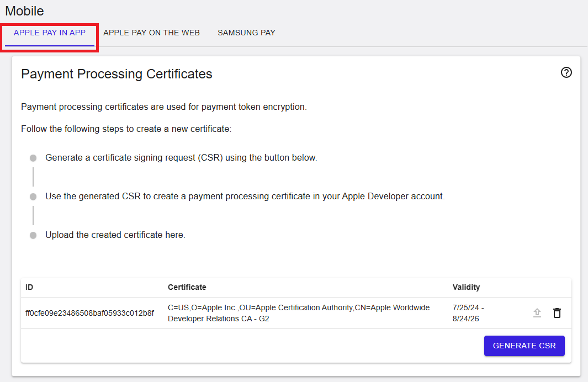Switch to Apple Pay In App tab
Image resolution: width=588 pixels, height=382 pixels.
pos(50,33)
